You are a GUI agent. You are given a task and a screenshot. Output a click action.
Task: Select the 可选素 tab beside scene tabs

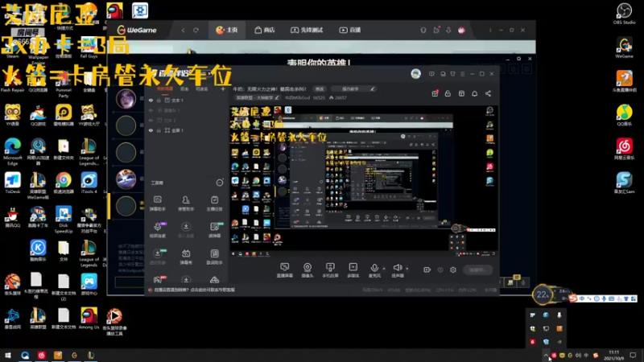202,88
